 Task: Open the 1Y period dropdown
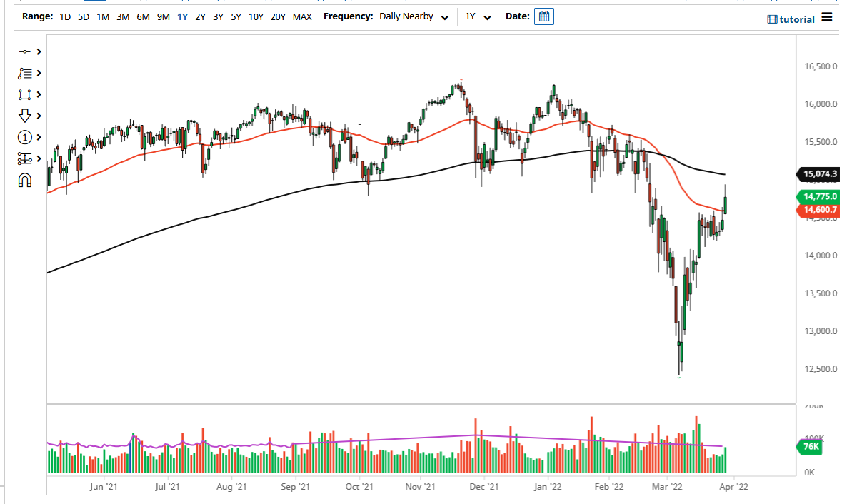[478, 16]
